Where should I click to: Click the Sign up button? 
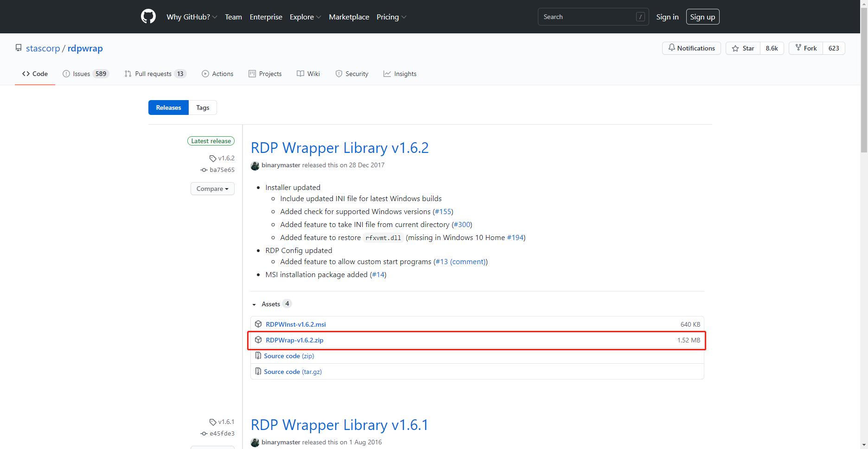pos(702,17)
